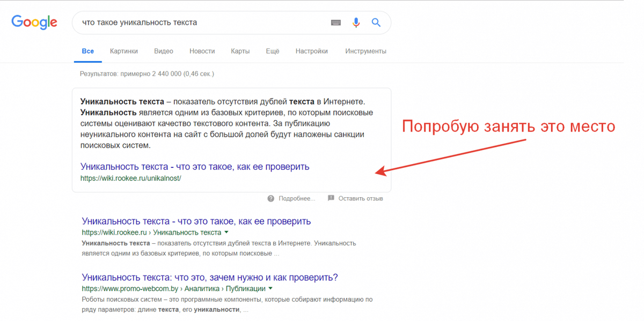Screen dimensions: 644x321
Task: Open the Карты tab
Action: (x=240, y=51)
